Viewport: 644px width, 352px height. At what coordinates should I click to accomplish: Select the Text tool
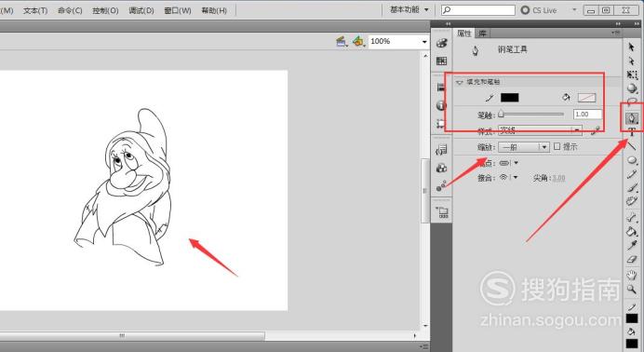(x=632, y=132)
